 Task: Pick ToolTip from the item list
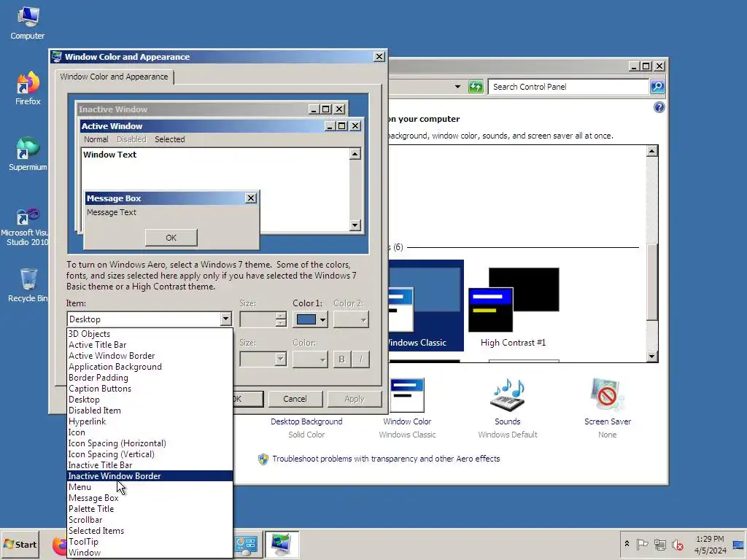pos(150,542)
